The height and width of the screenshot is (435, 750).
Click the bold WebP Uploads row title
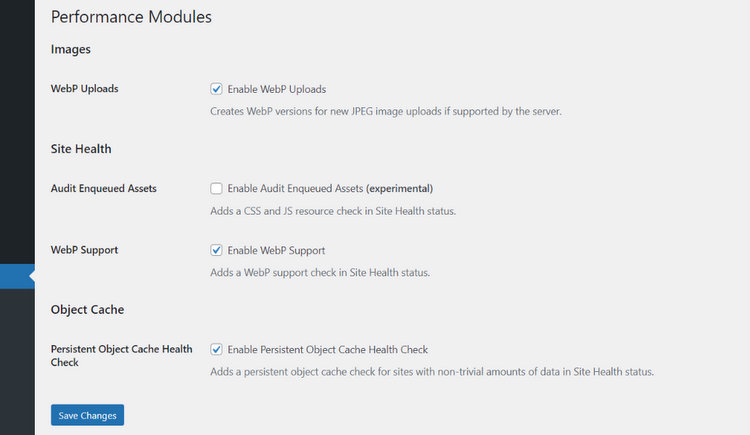[x=85, y=89]
